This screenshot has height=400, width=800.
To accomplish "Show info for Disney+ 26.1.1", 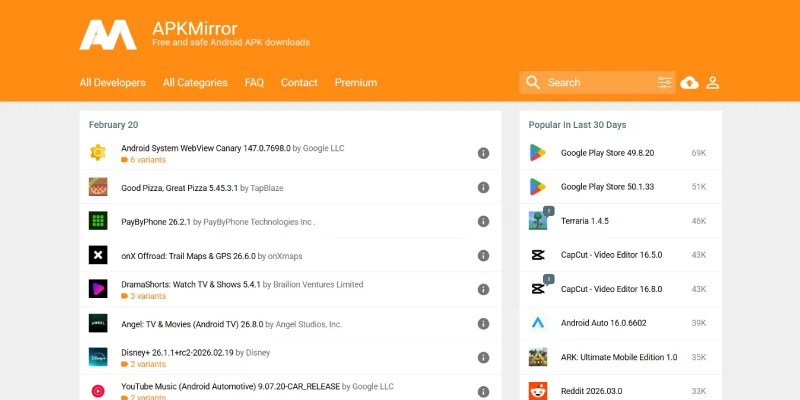I will point(483,358).
